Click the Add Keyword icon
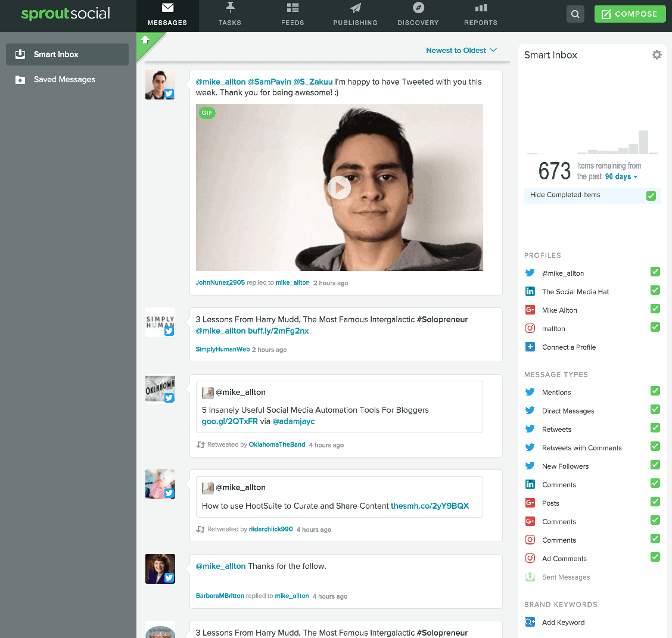This screenshot has width=672, height=638. pyautogui.click(x=530, y=623)
